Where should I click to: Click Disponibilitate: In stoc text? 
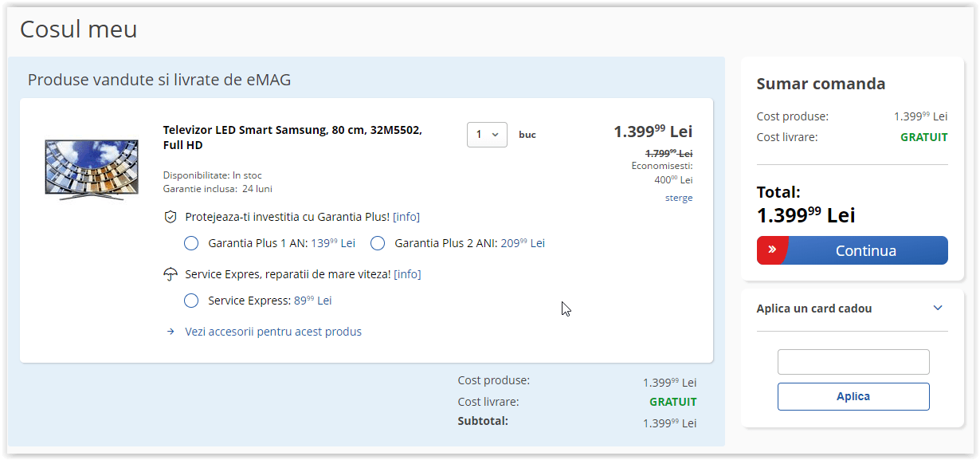pyautogui.click(x=213, y=175)
